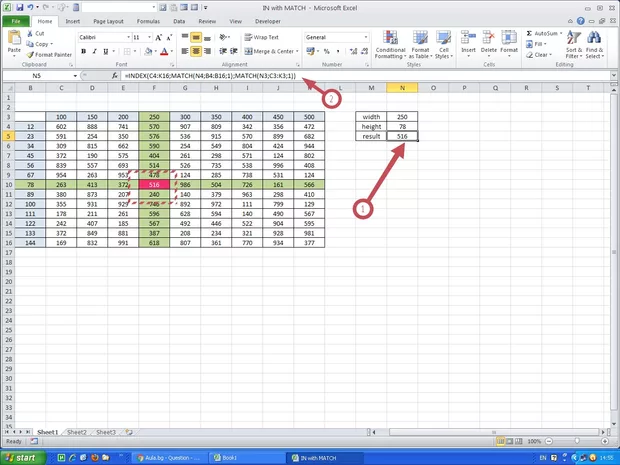Open the font color dropdown arrow
Screen dimensions: 620x465
point(172,51)
